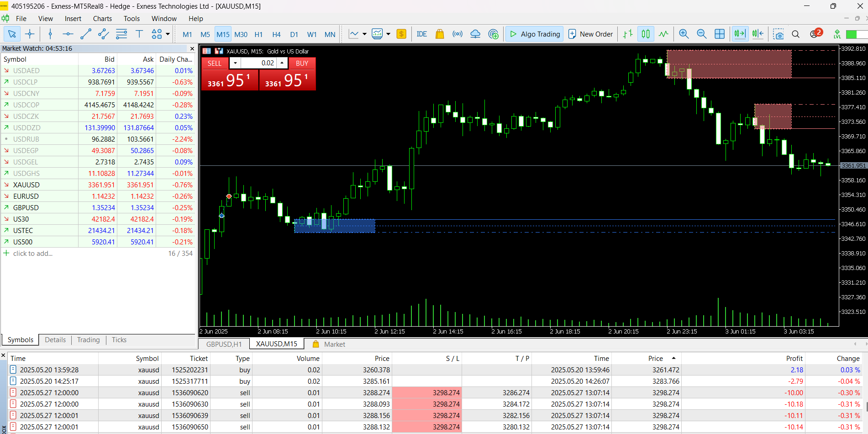The height and width of the screenshot is (434, 868).
Task: Click the signal subscription icon with plus
Action: click(x=494, y=34)
